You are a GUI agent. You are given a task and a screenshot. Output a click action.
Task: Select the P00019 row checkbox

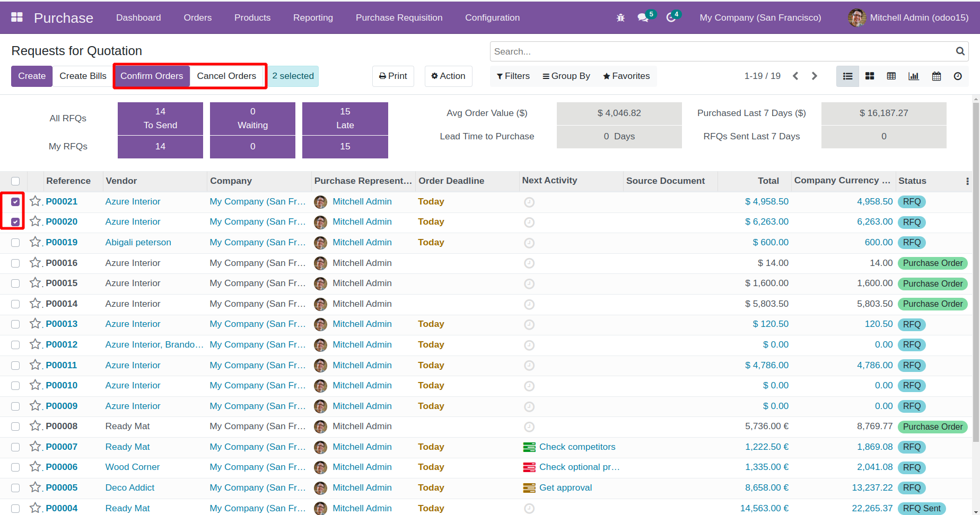(15, 243)
